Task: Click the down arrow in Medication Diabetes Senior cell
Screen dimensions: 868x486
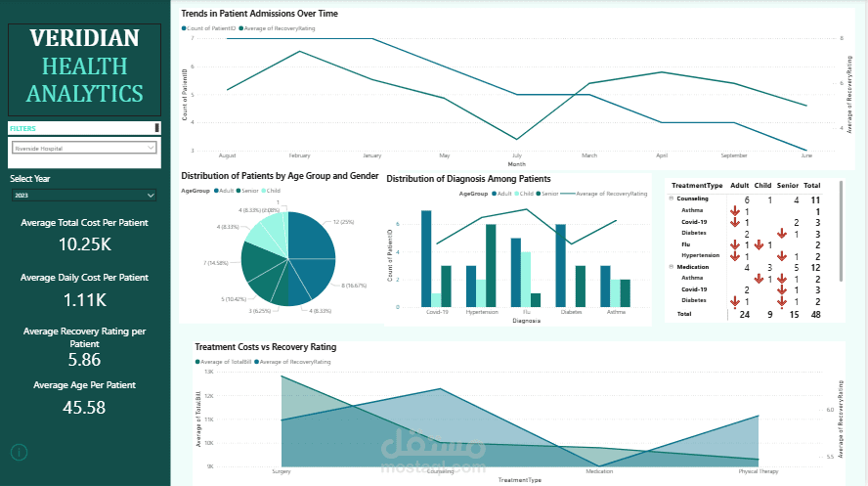Action: pyautogui.click(x=782, y=302)
